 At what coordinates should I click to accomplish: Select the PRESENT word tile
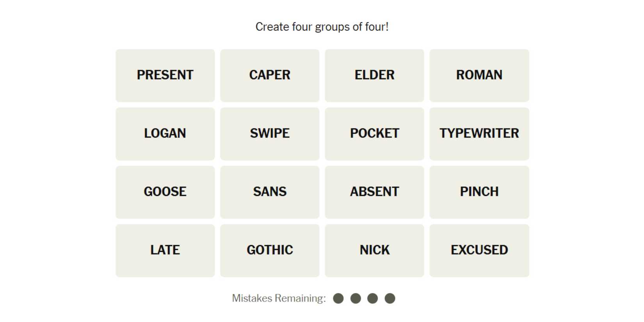165,75
